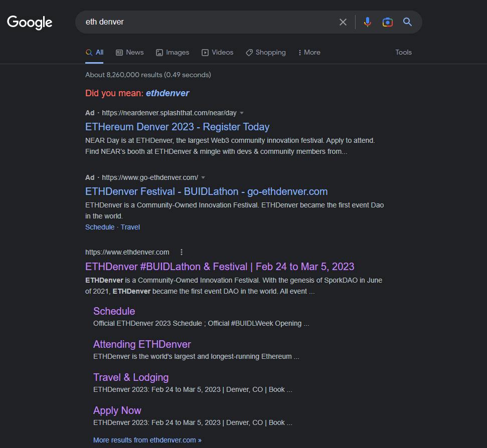Clear the search box with X icon
Image resolution: width=487 pixels, height=448 pixels.
pyautogui.click(x=343, y=22)
